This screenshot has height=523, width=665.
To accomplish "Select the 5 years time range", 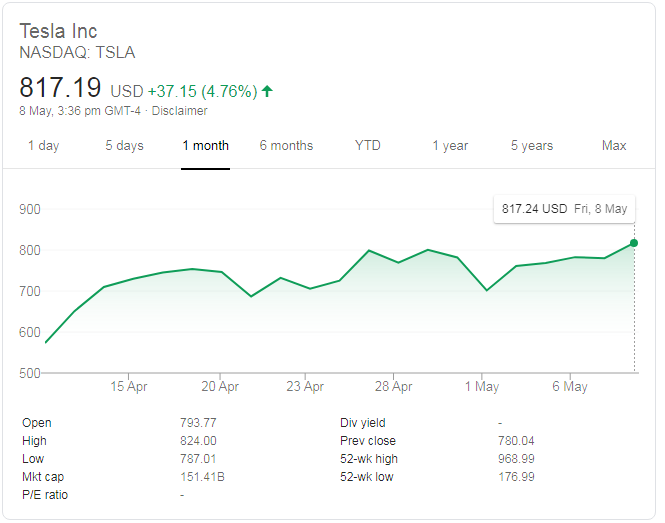I will 531,146.
